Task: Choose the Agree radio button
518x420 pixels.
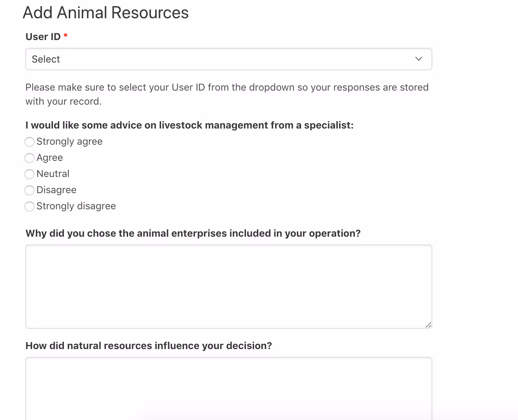Action: coord(29,158)
